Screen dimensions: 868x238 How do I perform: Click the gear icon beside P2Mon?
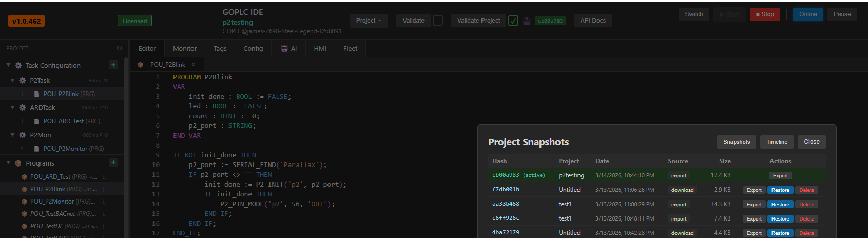coord(23,135)
